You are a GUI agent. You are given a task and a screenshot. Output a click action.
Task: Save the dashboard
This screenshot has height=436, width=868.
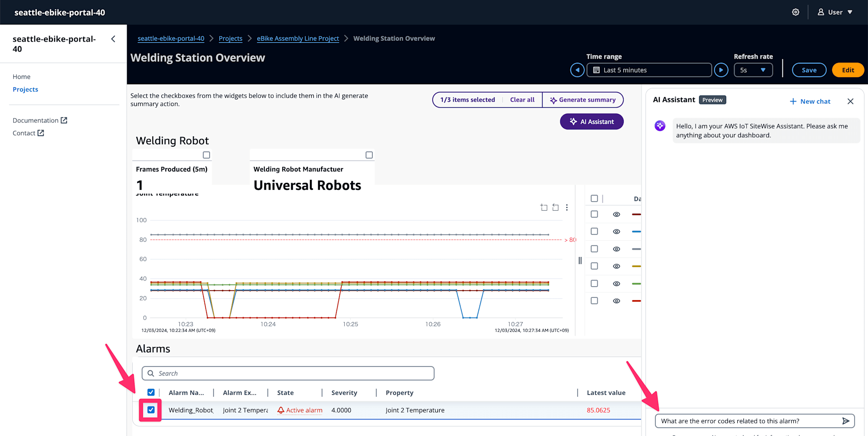point(809,70)
